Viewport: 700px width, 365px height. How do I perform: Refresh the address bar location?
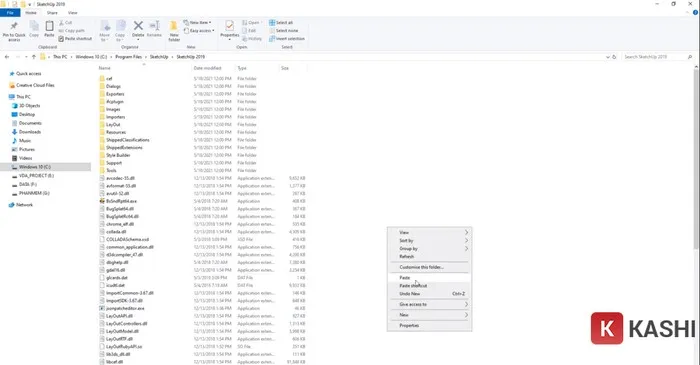point(614,57)
